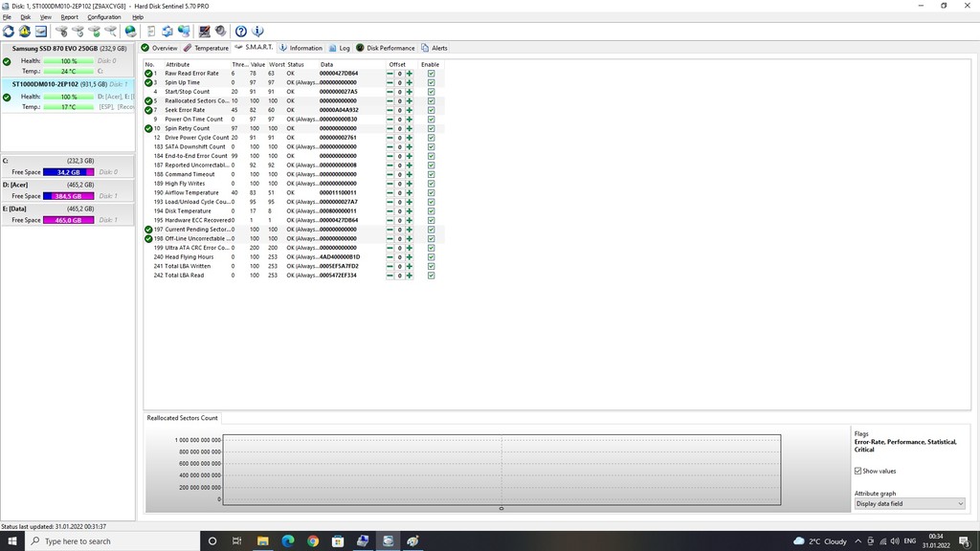
Task: Click the health check icon for ST1000DM010 disk
Action: tap(7, 97)
